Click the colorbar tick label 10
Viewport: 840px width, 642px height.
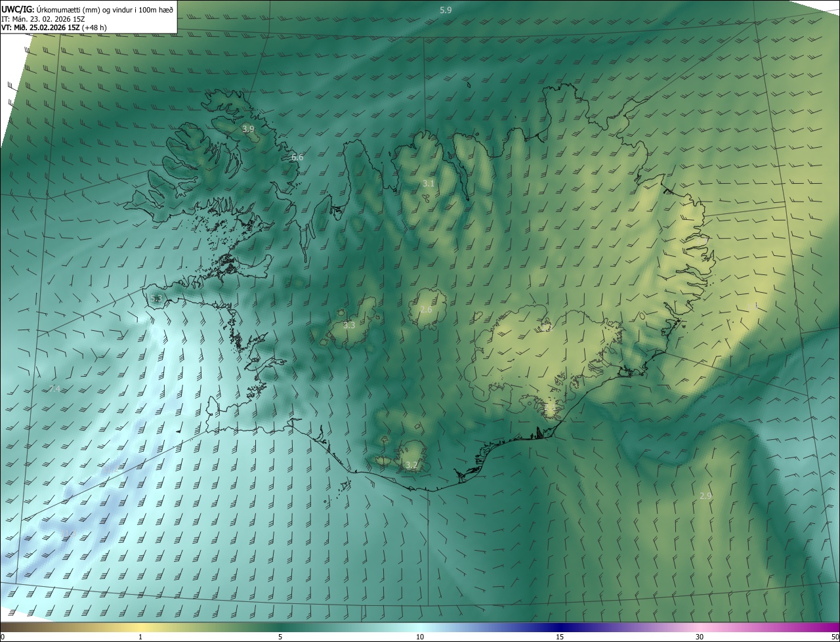point(420,637)
